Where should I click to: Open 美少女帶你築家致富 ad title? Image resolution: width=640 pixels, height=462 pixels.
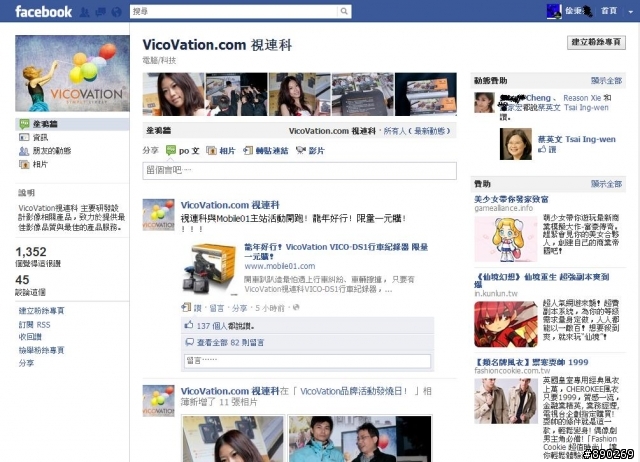pos(511,199)
